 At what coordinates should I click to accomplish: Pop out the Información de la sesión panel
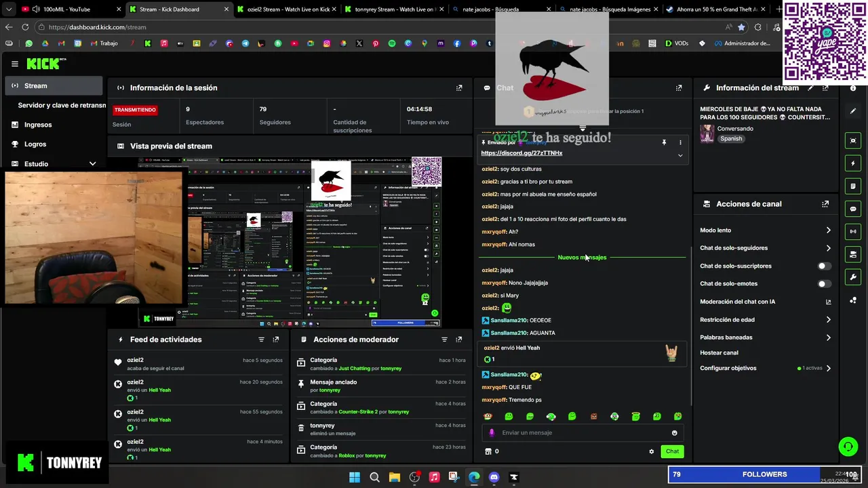point(459,87)
